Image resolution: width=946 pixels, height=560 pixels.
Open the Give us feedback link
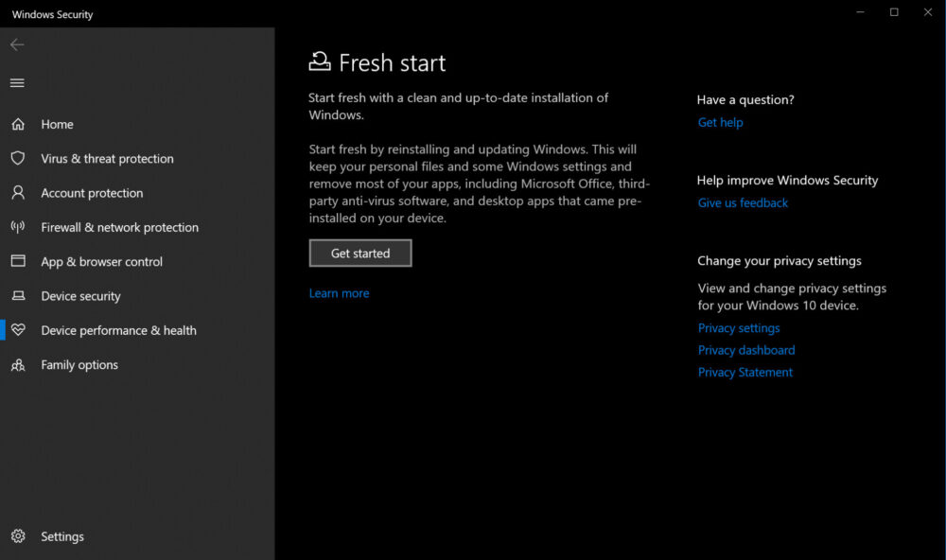[743, 202]
